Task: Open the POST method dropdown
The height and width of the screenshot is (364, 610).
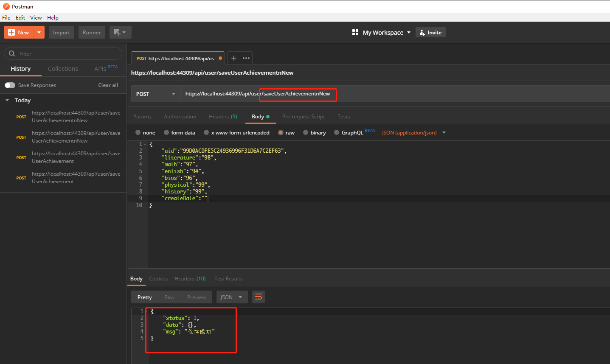Action: pos(155,95)
